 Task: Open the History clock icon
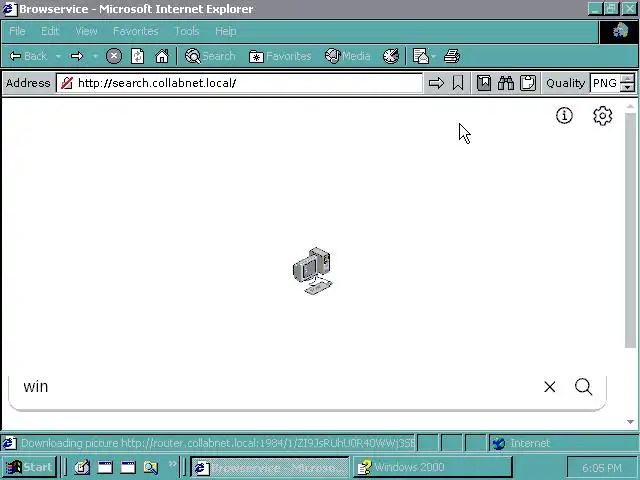(391, 56)
